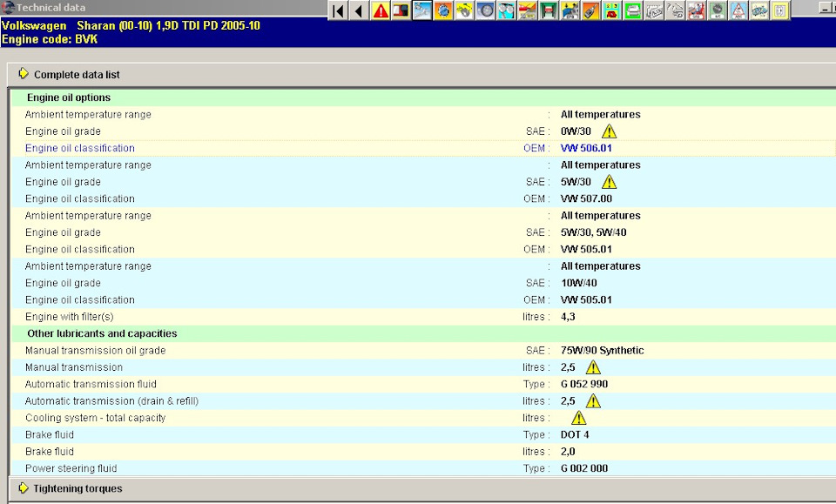
Task: View warning for Cooling system total capacity
Action: (x=578, y=418)
